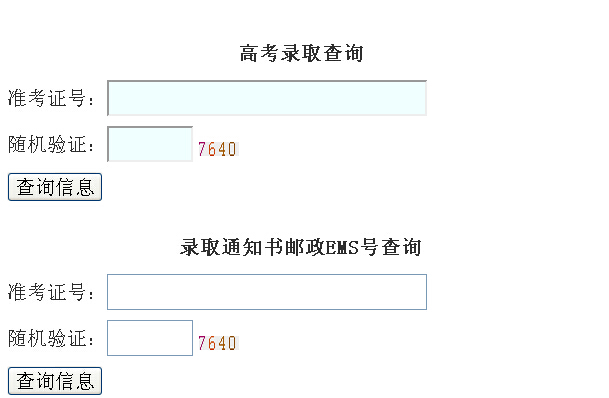609x398 pixels.
Task: Focus the 随机验证 box in the 高考录取查询 form
Action: (x=150, y=144)
